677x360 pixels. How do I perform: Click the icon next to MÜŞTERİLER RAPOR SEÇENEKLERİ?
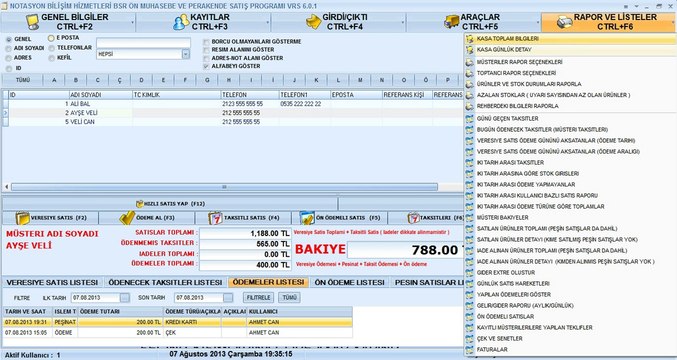(470, 62)
